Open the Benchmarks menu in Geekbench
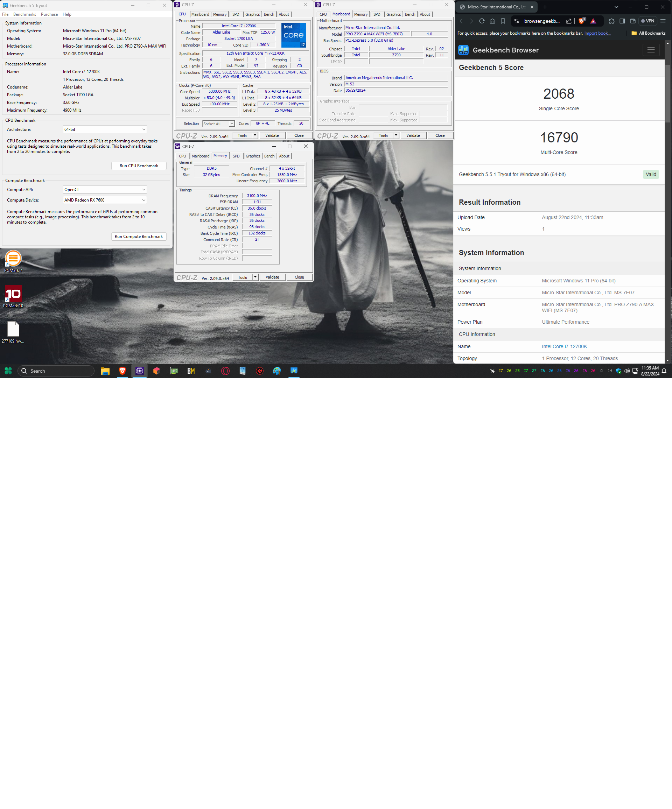 (x=24, y=14)
